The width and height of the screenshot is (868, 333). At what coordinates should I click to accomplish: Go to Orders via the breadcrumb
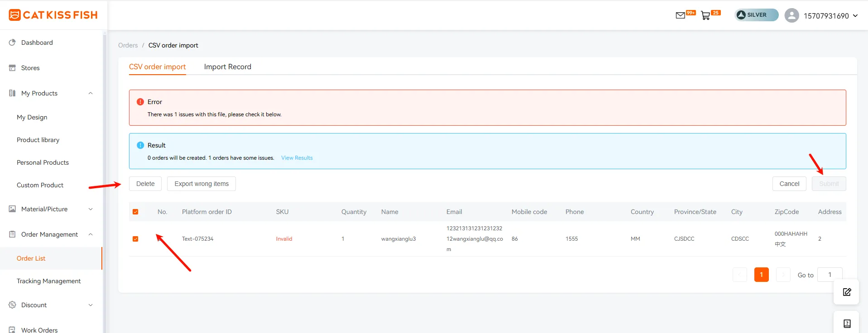pyautogui.click(x=128, y=45)
